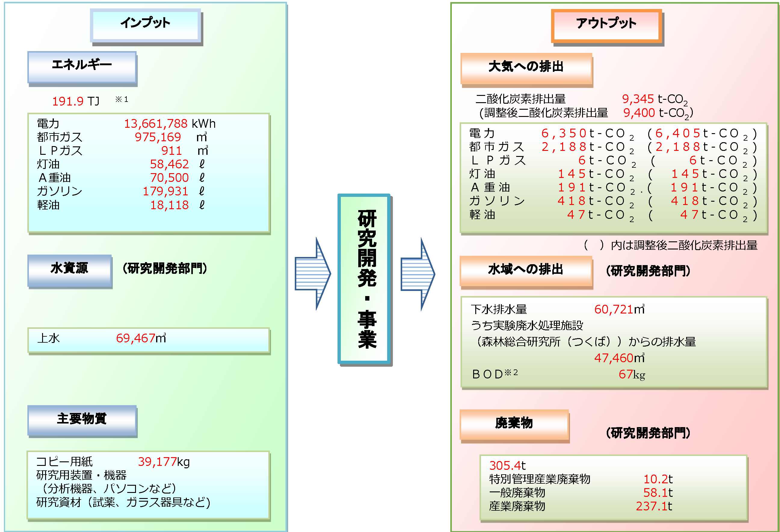The image size is (780, 532).
Task: Click the 軽油 emission 47 t-CO2
Action: point(600,215)
